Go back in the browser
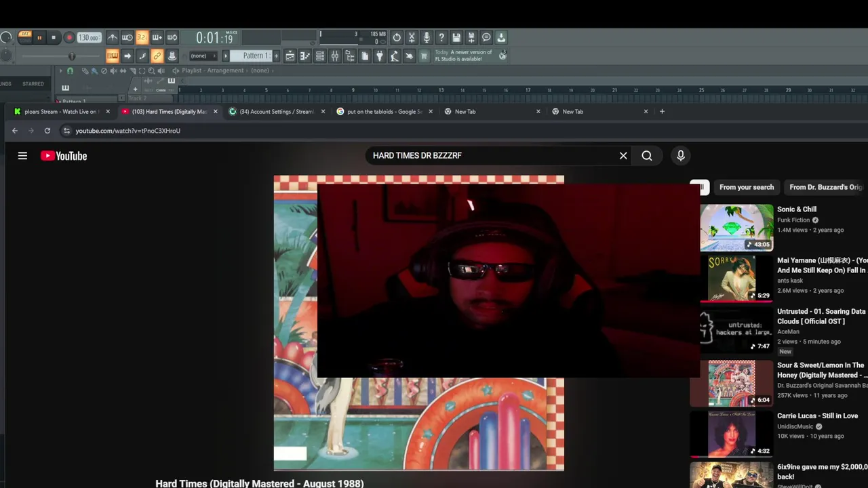 point(14,131)
